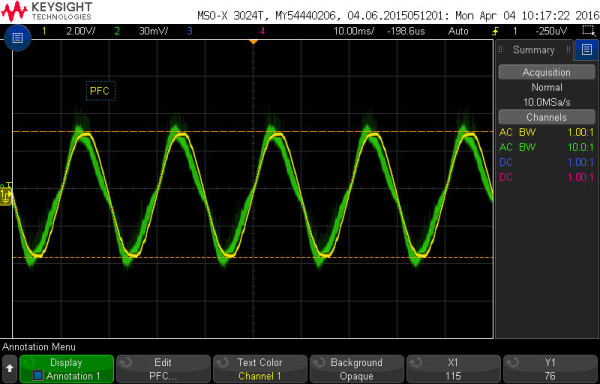Click the back arrow softkey at bottom left
The width and height of the screenshot is (600, 384).
click(x=10, y=369)
